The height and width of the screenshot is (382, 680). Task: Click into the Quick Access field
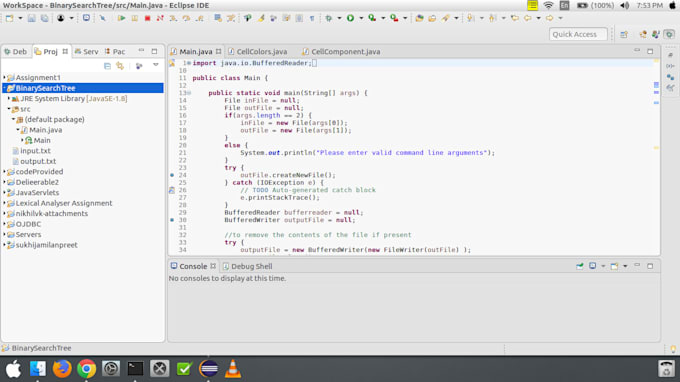tap(578, 34)
